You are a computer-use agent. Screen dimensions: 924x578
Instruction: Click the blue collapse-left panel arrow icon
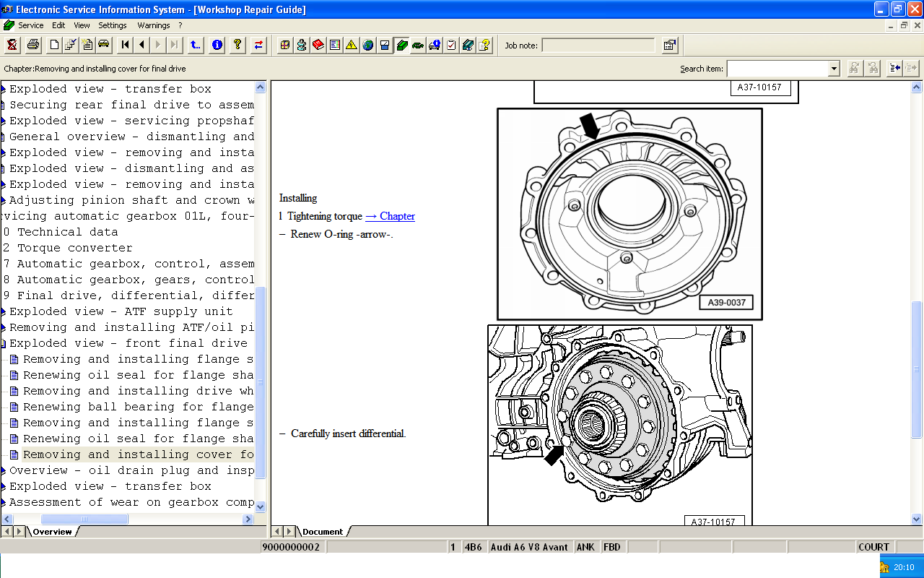tap(895, 69)
